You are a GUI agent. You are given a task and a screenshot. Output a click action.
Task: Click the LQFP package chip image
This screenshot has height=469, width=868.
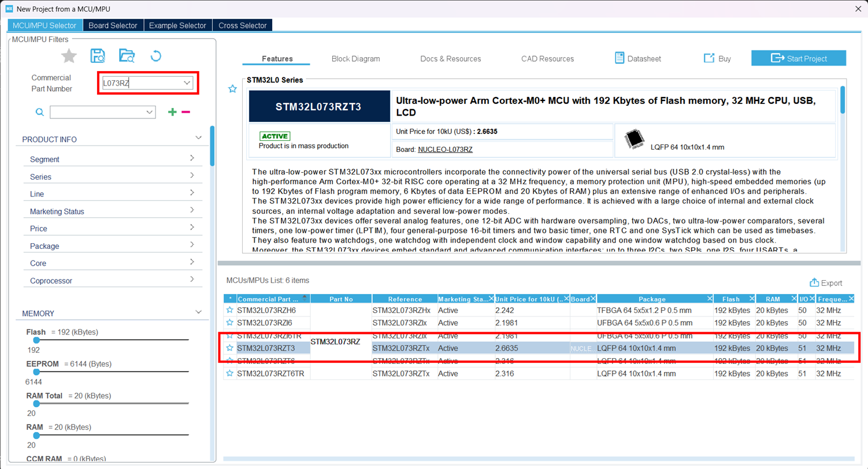634,140
